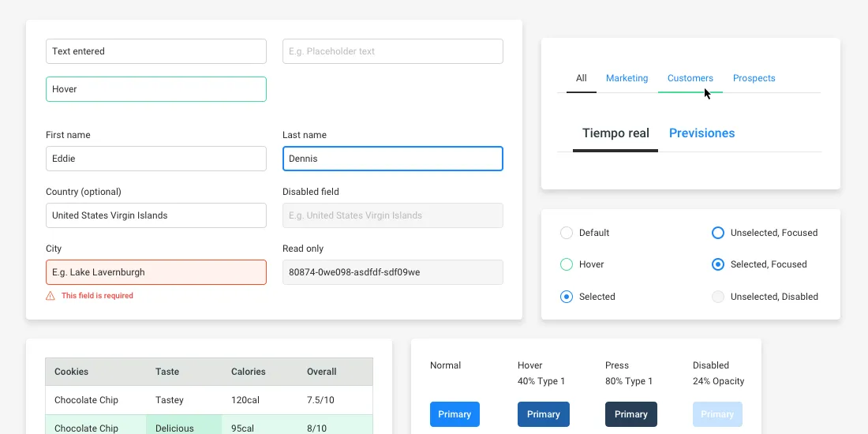868x434 pixels.
Task: Click the Hover state Primary button
Action: click(x=544, y=414)
